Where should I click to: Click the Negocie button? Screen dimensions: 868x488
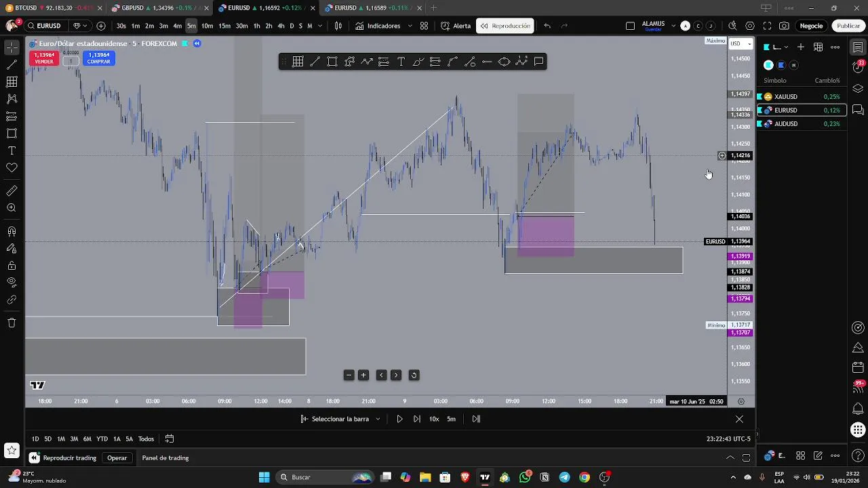click(811, 26)
